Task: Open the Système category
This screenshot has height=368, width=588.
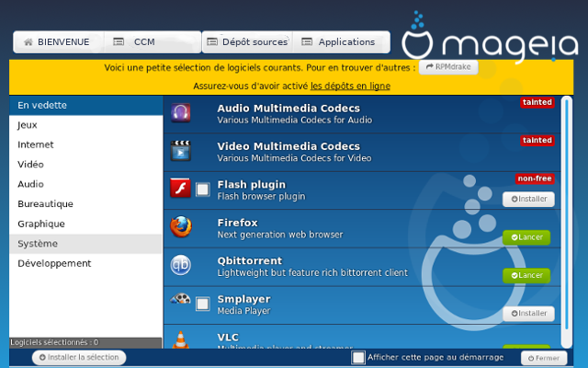Action: 86,244
